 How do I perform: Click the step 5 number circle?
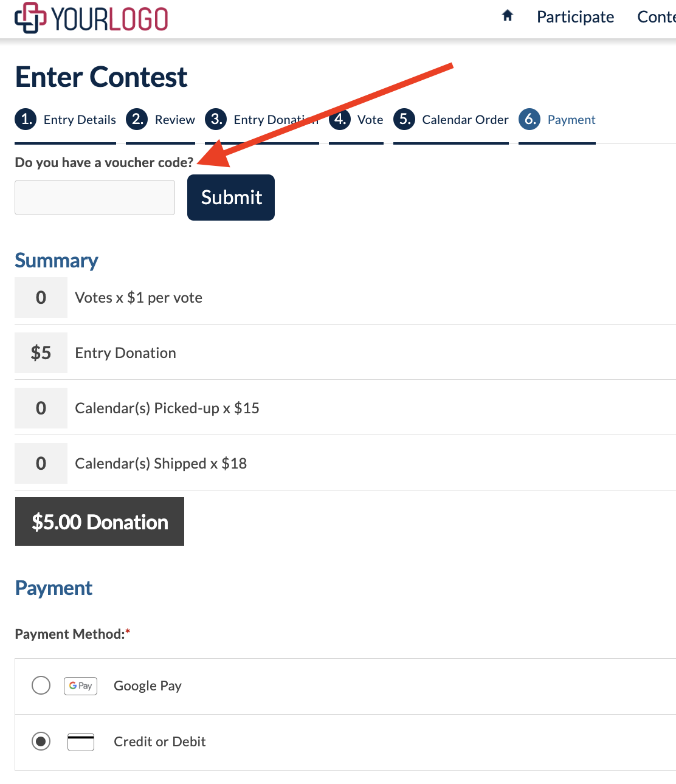tap(404, 119)
